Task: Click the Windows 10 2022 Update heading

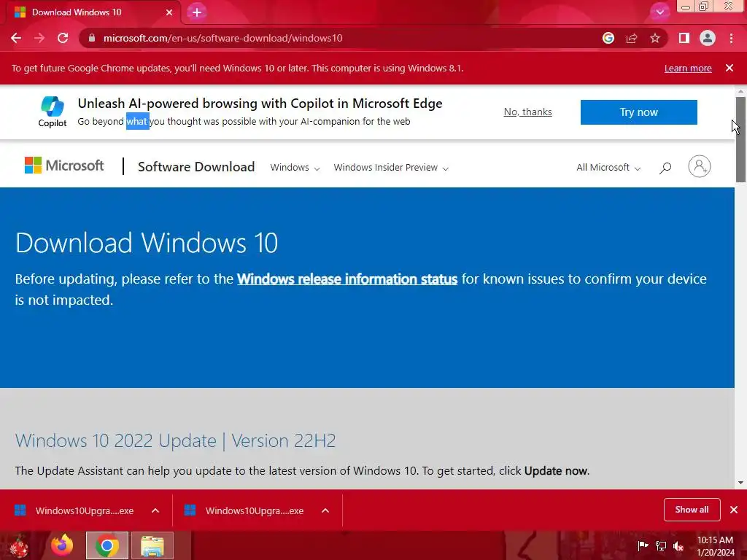Action: pos(175,441)
